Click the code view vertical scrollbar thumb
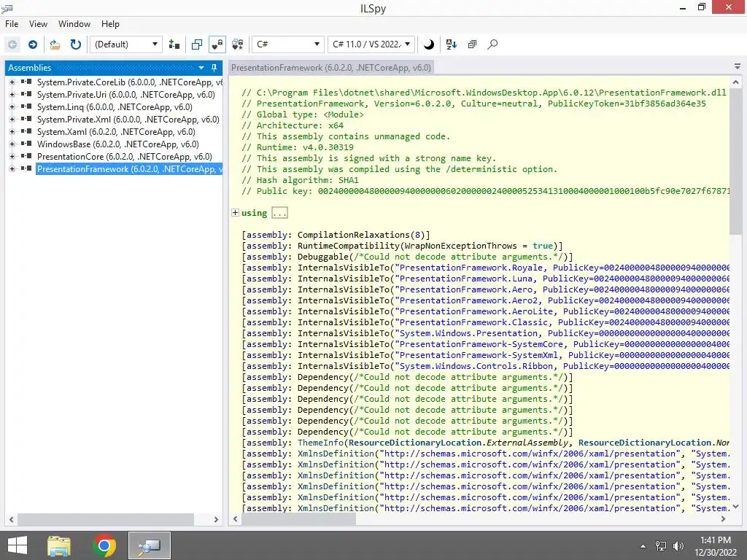Viewport: 747px width, 560px height. coord(735,162)
